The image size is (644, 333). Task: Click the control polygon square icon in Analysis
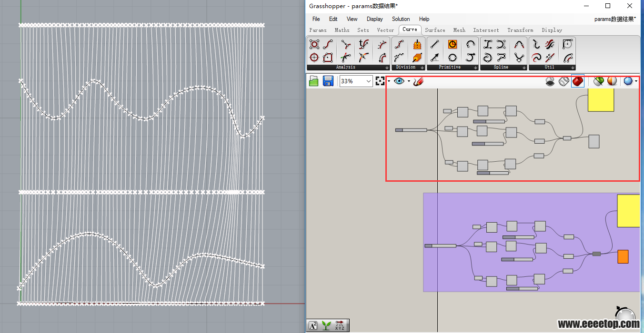328,58
